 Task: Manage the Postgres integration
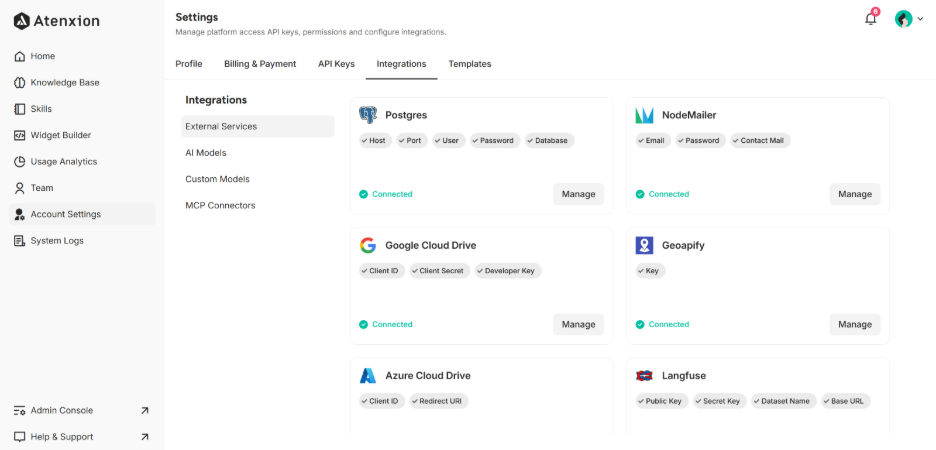pyautogui.click(x=578, y=194)
